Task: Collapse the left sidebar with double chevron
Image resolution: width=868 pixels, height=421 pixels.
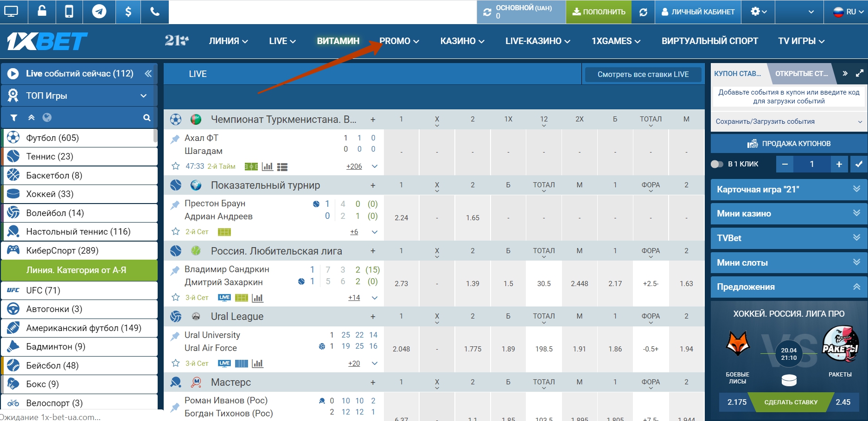Action: tap(148, 74)
